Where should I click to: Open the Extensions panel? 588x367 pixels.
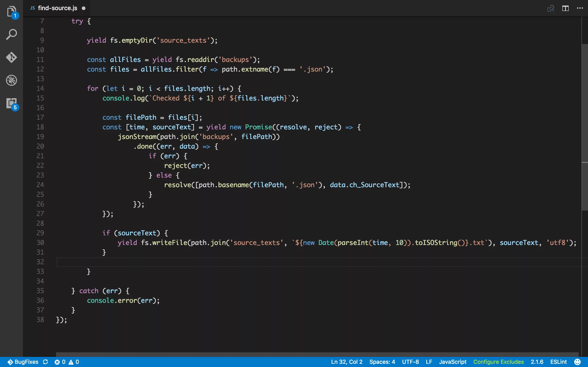(11, 103)
